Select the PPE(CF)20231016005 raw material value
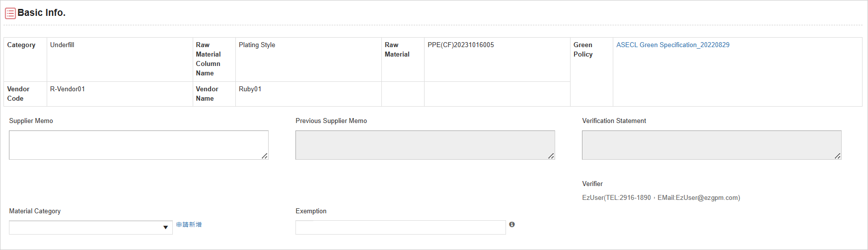868x250 pixels. click(461, 45)
